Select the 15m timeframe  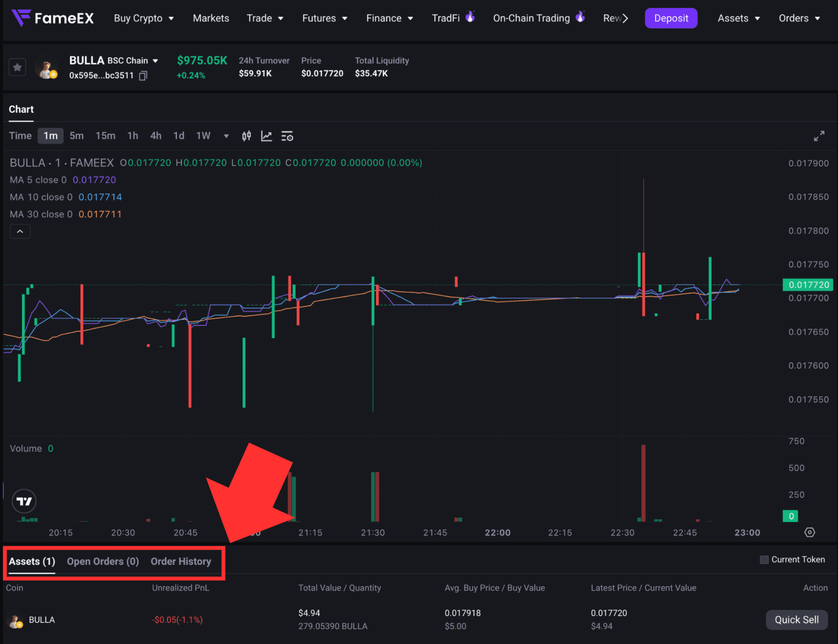point(105,136)
